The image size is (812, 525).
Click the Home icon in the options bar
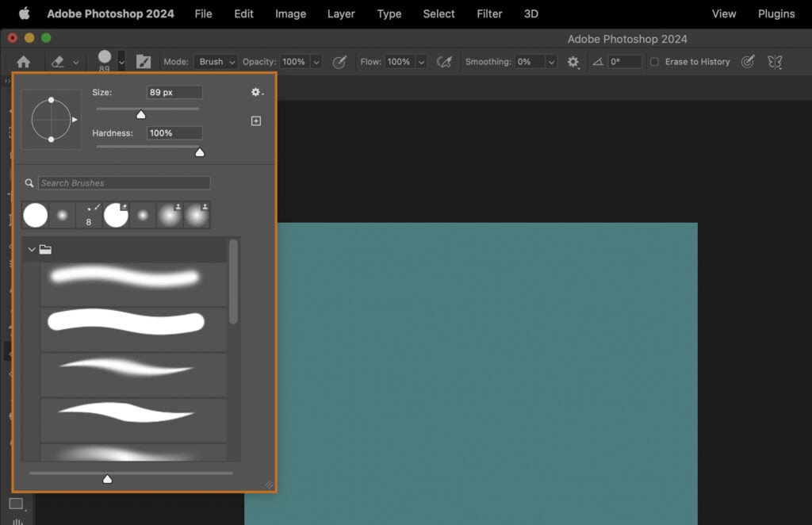click(x=23, y=61)
